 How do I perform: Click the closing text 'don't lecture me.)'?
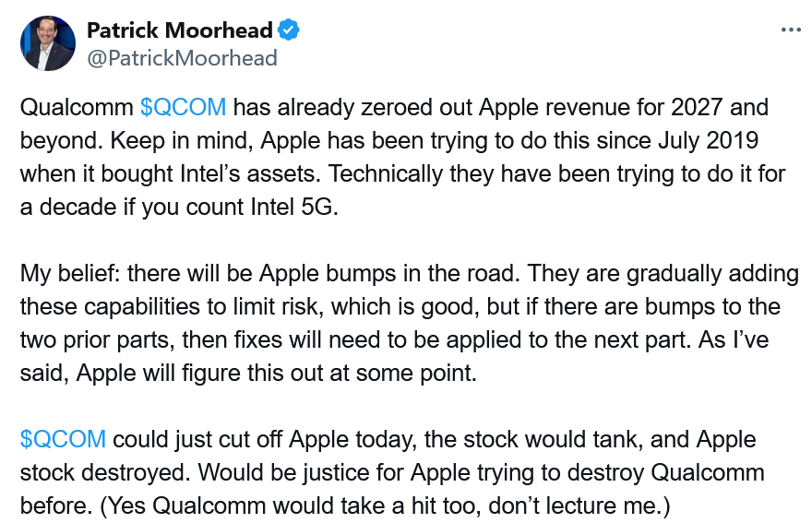[579, 505]
